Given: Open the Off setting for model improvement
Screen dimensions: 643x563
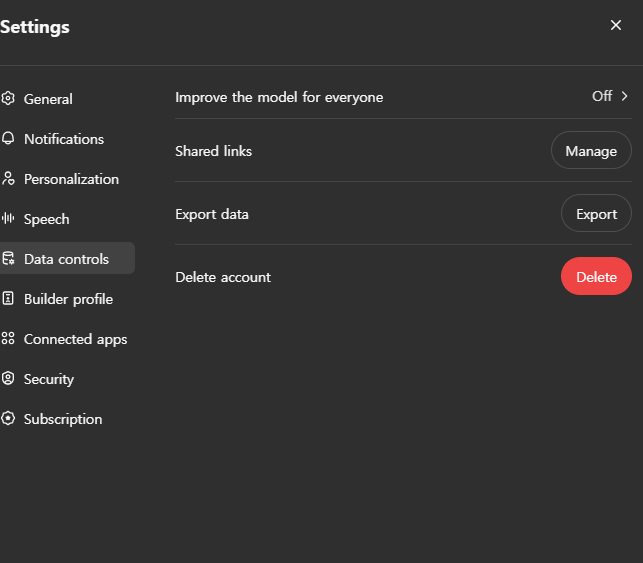Looking at the screenshot, I should pyautogui.click(x=602, y=97).
